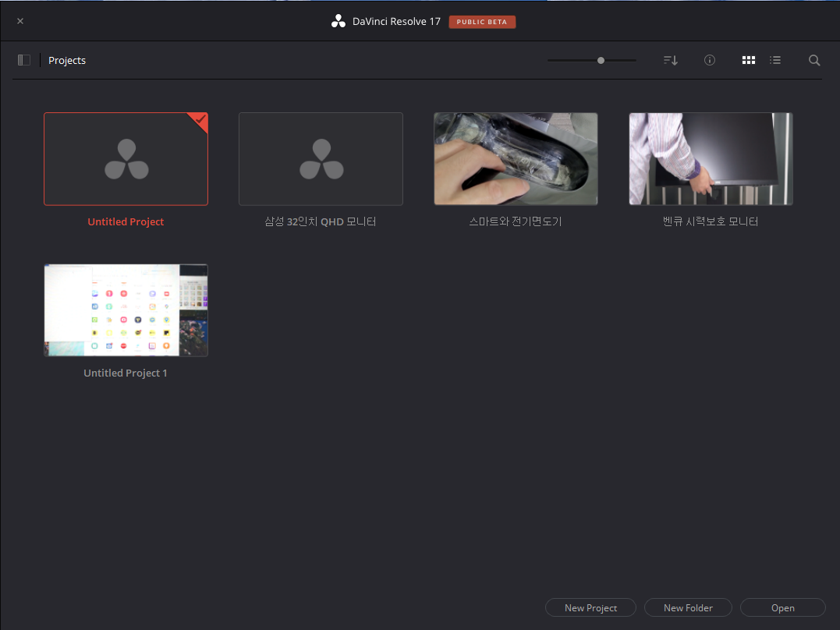This screenshot has height=630, width=840.
Task: Click the New Folder button
Action: [x=688, y=607]
